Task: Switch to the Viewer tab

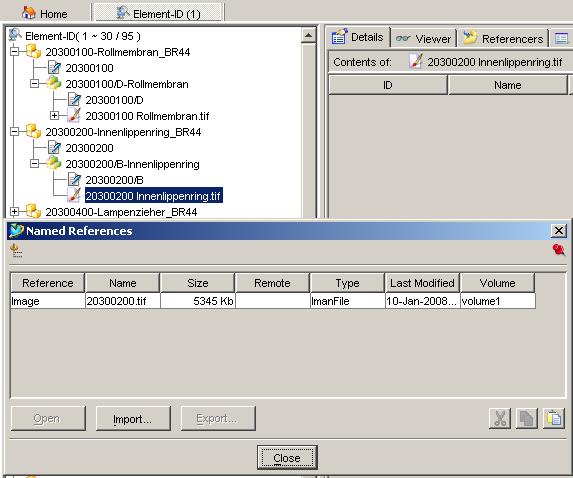Action: click(424, 38)
